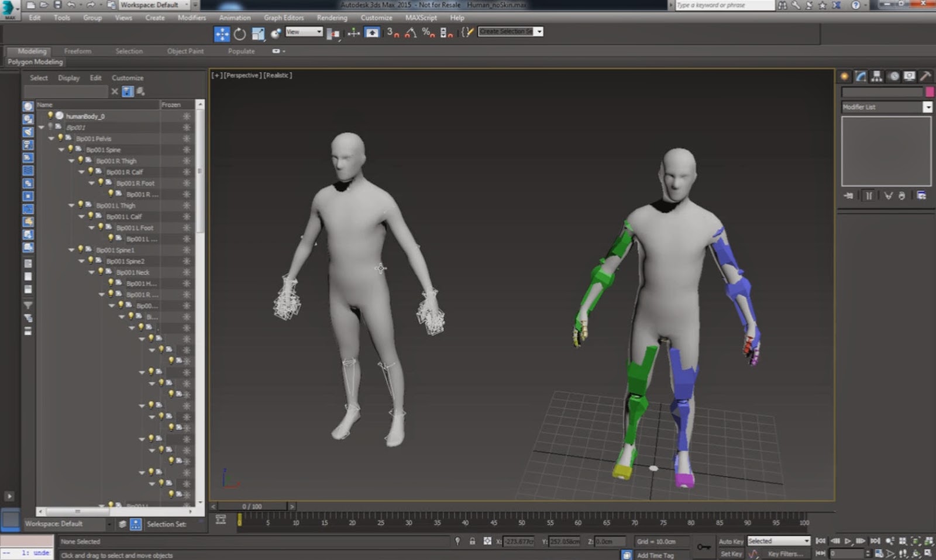Image resolution: width=936 pixels, height=560 pixels.
Task: Open the Scene Explorer Customize menu
Action: coord(128,78)
